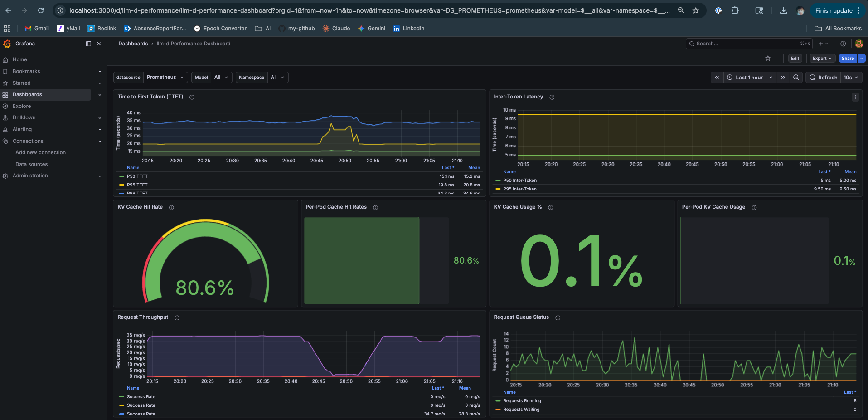Click the Edit button
This screenshot has height=420, width=868.
795,58
